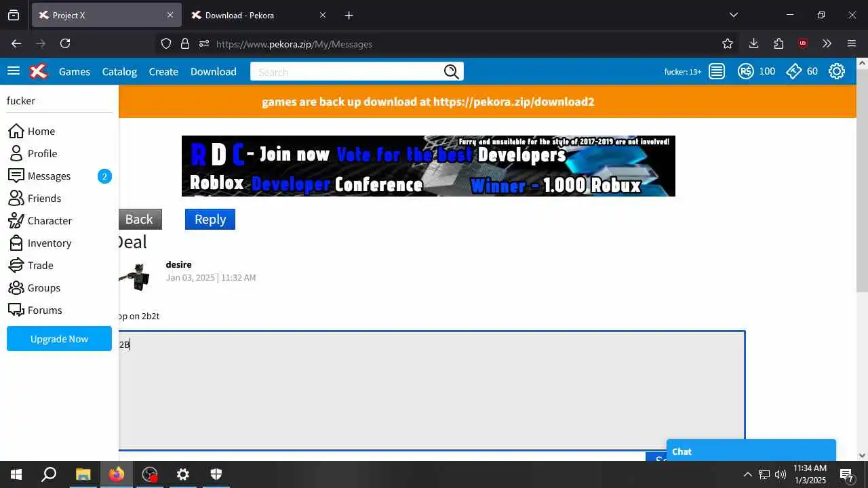This screenshot has height=488, width=868.
Task: Switch to the Project X tab
Action: pyautogui.click(x=106, y=15)
